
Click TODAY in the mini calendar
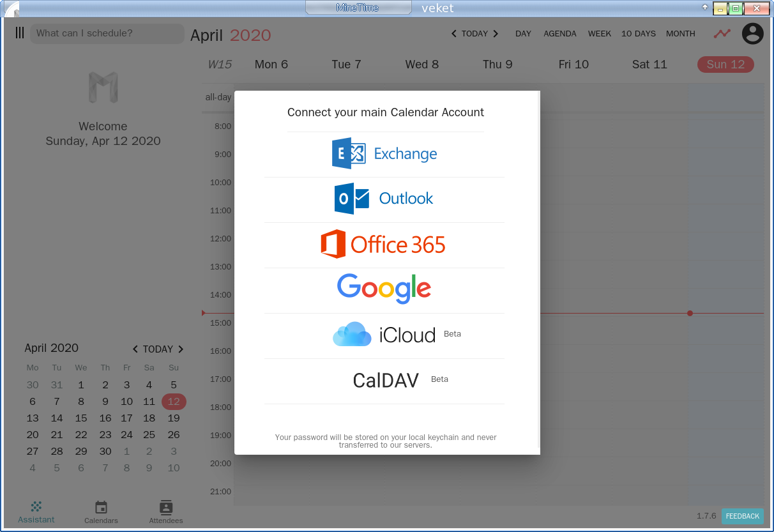click(x=158, y=349)
